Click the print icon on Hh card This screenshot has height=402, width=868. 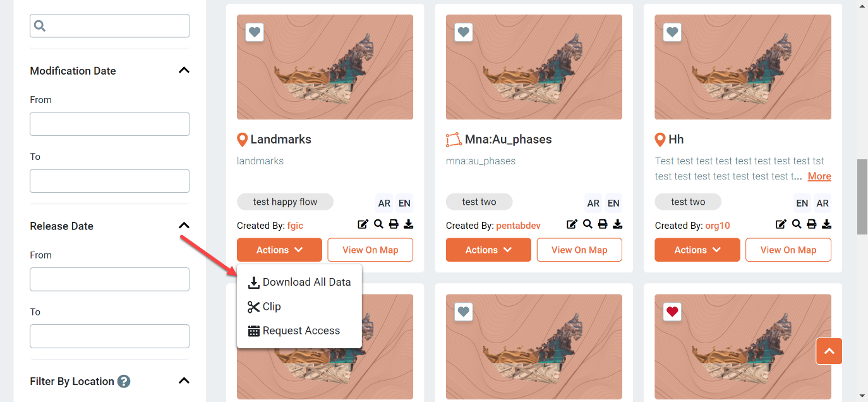click(x=812, y=224)
